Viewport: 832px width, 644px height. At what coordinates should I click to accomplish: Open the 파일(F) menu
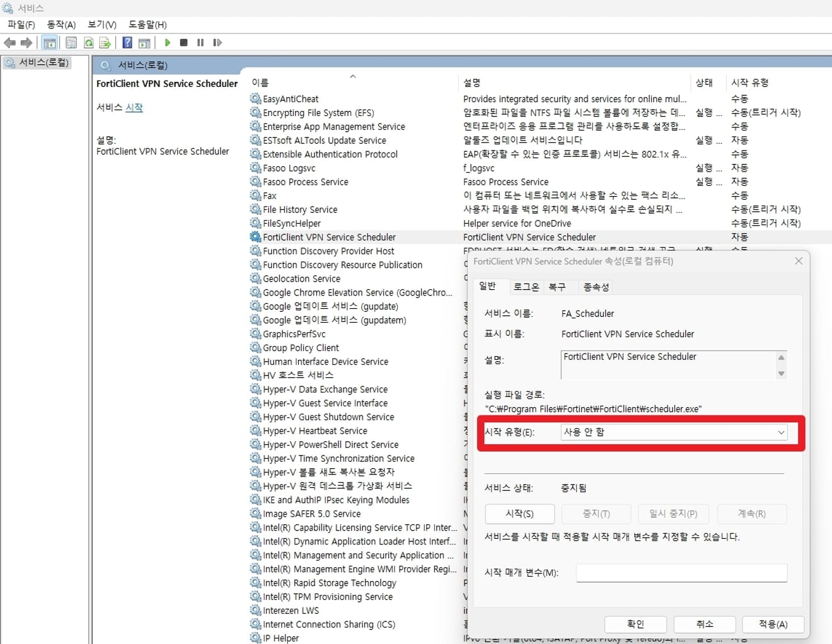(x=21, y=25)
